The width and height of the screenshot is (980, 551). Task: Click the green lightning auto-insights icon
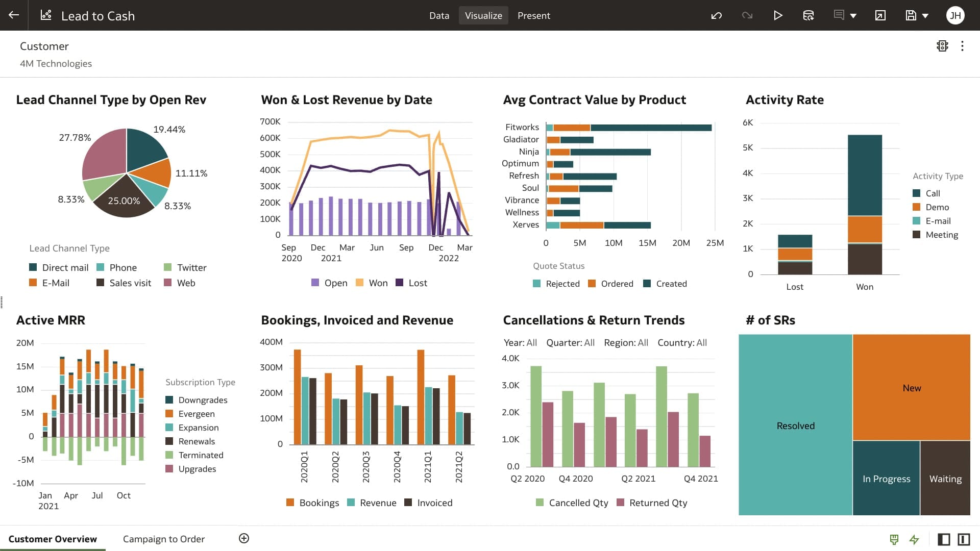[x=914, y=540]
